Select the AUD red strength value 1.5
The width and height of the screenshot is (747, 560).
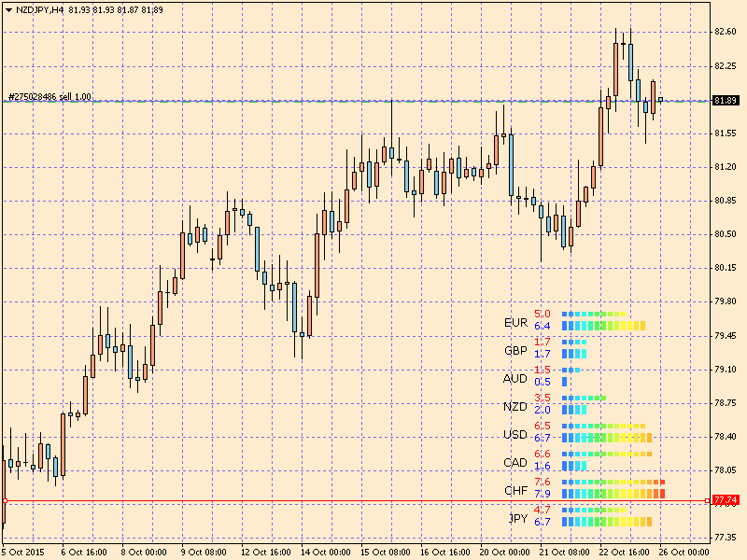pyautogui.click(x=543, y=370)
